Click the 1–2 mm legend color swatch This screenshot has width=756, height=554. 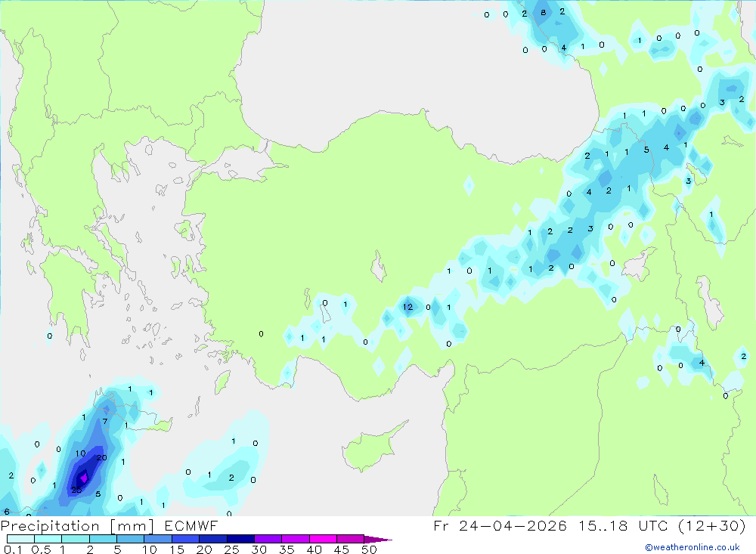pos(76,539)
